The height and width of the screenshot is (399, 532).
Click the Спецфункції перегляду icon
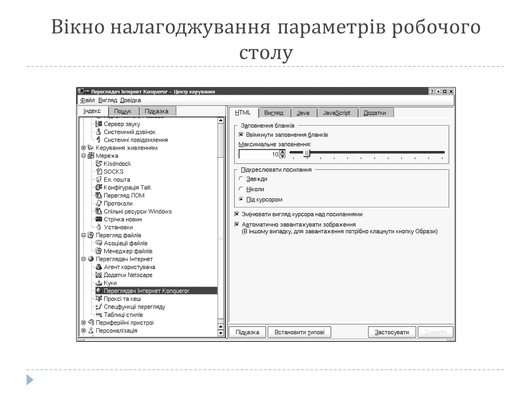98,307
